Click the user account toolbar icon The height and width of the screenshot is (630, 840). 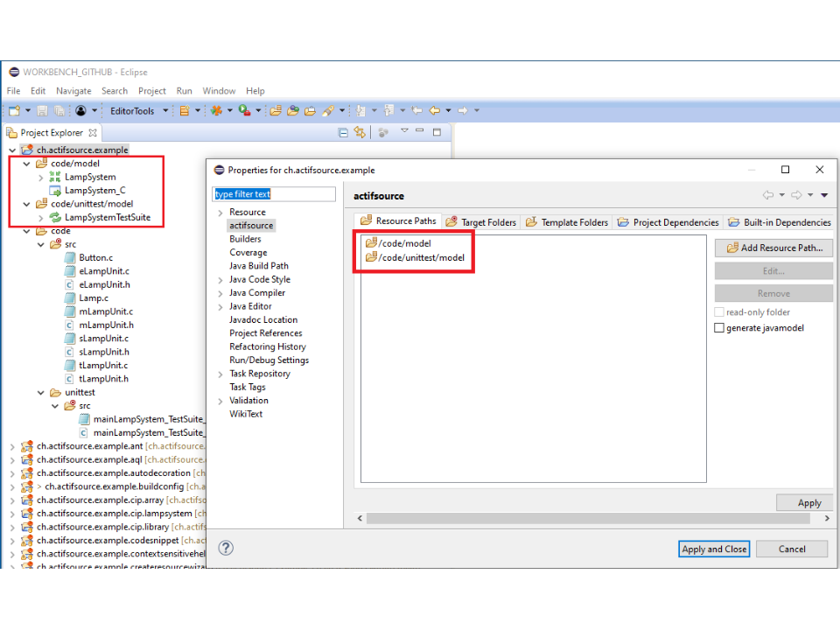click(80, 111)
